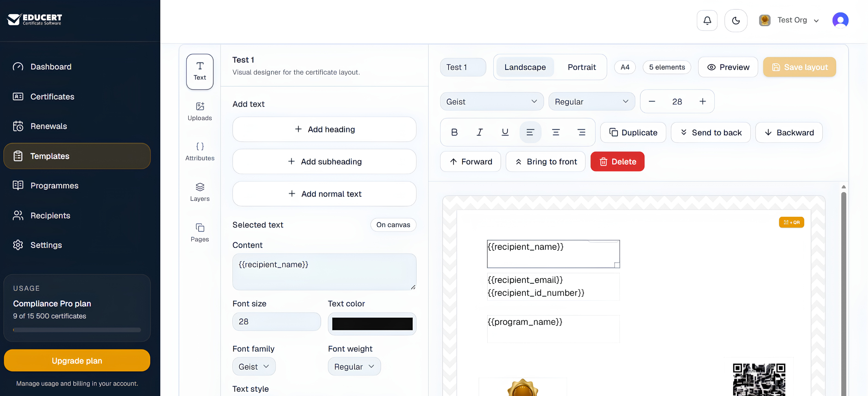Select {{recipient_name}} text box on canvas
The height and width of the screenshot is (396, 868).
click(x=553, y=254)
